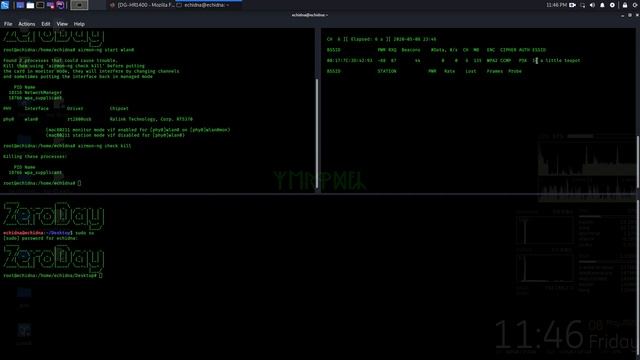Open the Kali applications menu icon

(5, 5)
